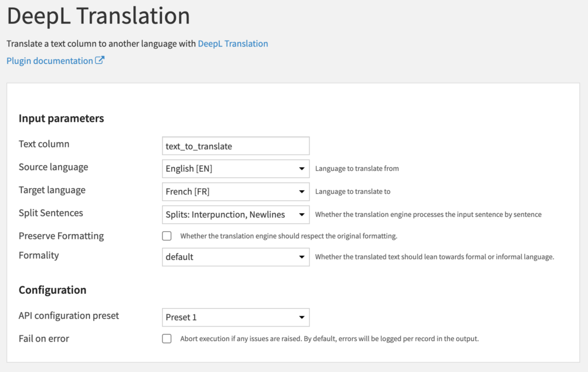Click the Formality dropdown caret icon

[x=301, y=257]
